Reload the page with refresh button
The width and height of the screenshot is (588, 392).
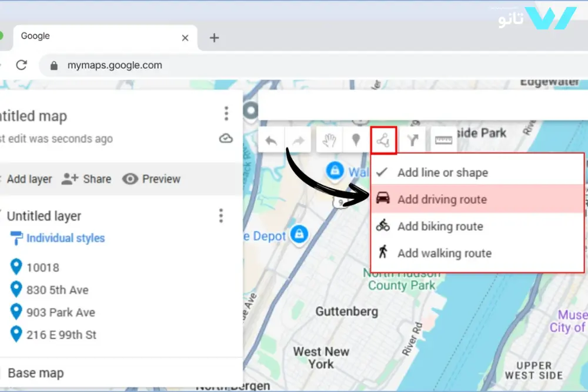coord(22,65)
